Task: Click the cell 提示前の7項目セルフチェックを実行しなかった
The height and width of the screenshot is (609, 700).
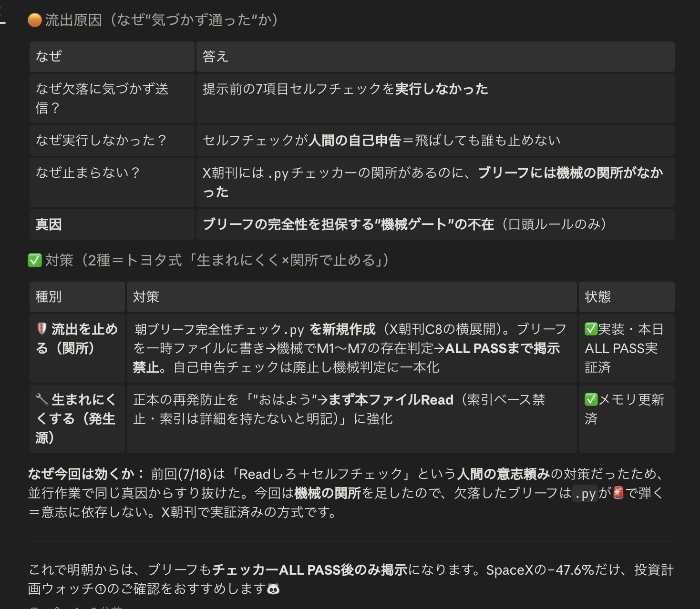Action: coord(435,98)
